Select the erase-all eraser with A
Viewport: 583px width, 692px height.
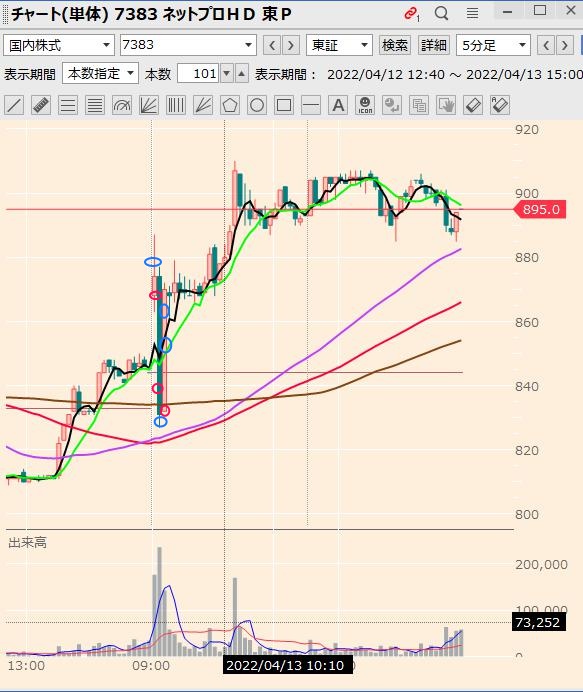[500, 105]
